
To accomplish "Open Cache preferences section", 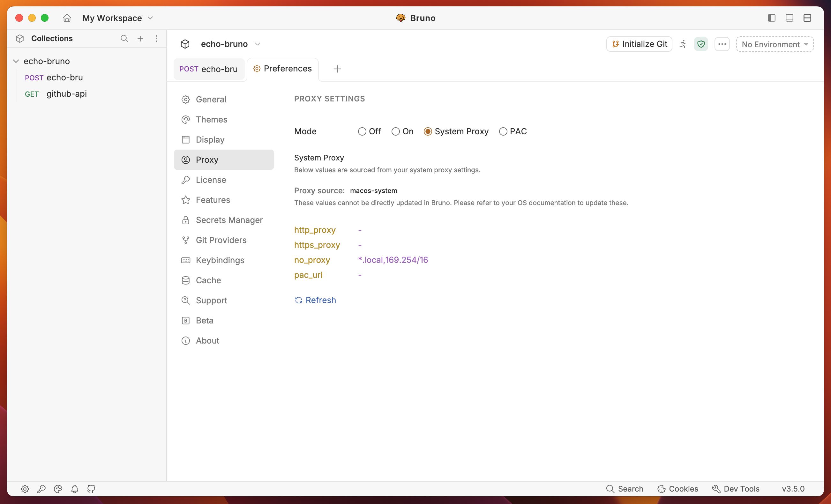I will 224,280.
